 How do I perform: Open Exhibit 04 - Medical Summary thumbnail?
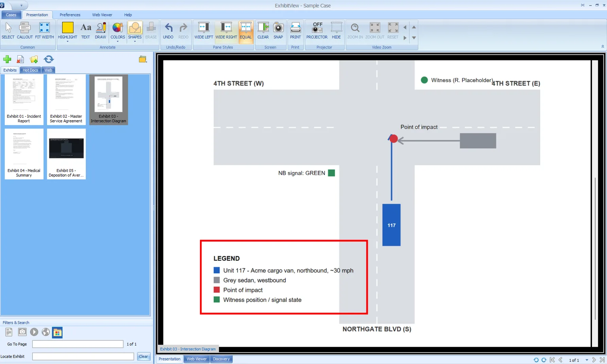[x=24, y=154]
